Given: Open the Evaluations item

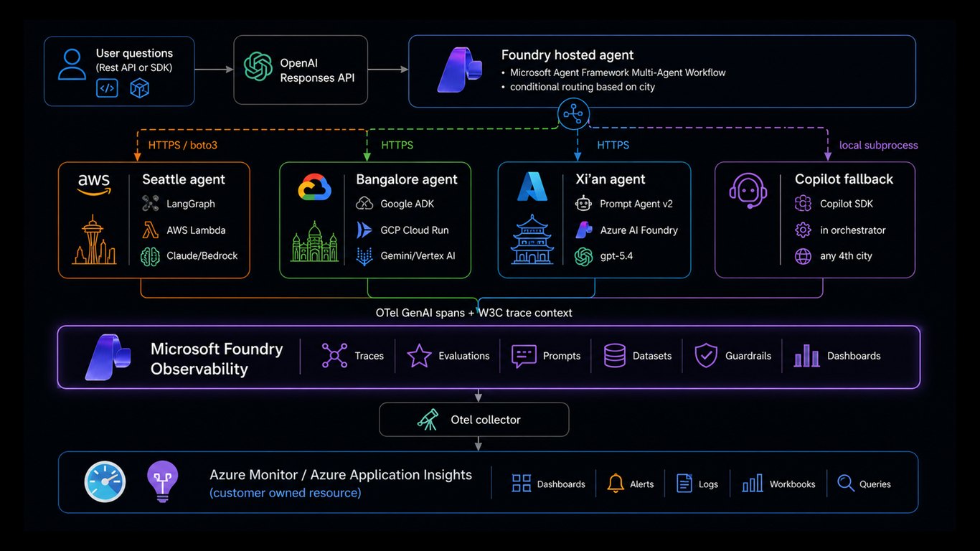Looking at the screenshot, I should click(x=448, y=356).
